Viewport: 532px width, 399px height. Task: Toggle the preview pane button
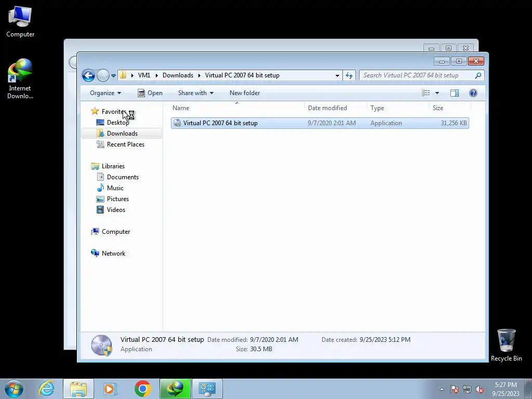coord(455,93)
